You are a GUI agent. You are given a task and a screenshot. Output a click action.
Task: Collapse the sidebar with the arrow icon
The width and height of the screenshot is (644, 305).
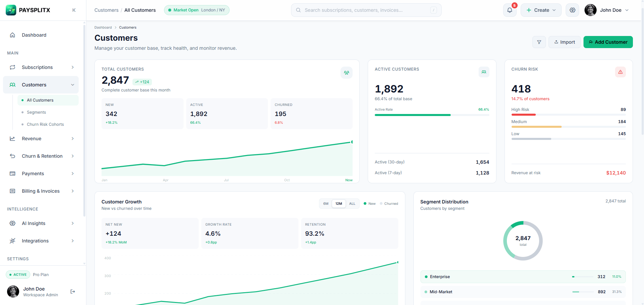pyautogui.click(x=74, y=10)
